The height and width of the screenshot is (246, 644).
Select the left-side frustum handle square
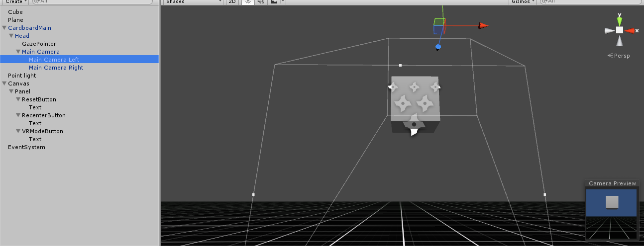click(x=253, y=194)
